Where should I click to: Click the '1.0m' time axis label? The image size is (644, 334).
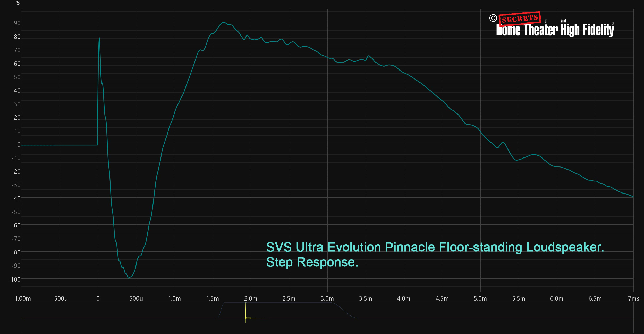click(174, 298)
